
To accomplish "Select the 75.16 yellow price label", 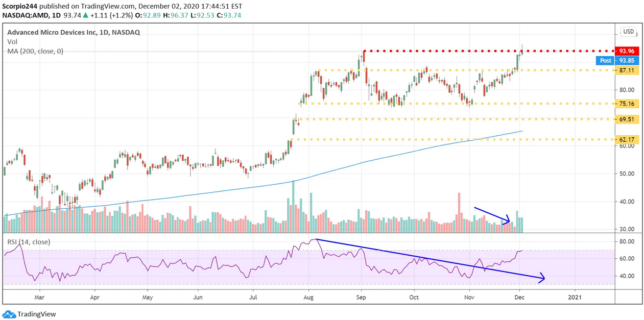I will [627, 104].
